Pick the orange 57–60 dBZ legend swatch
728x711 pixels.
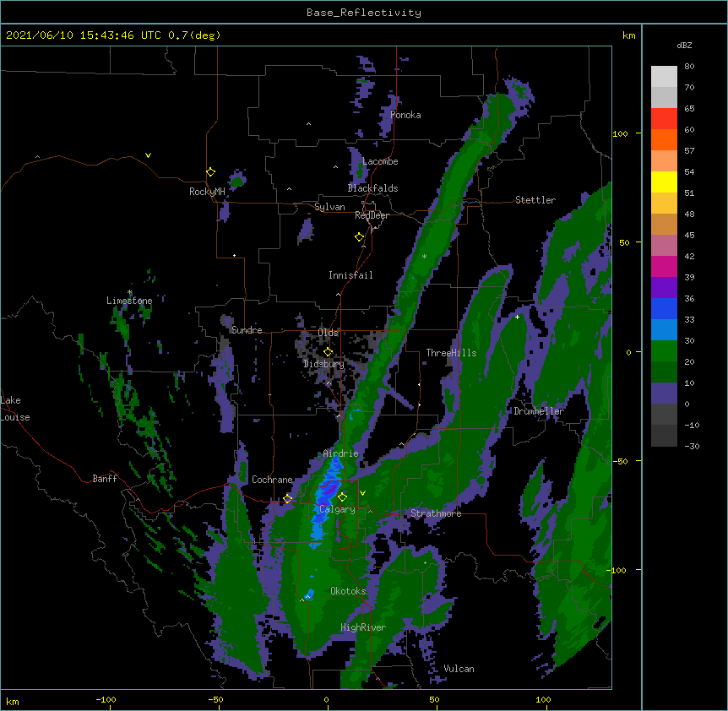[x=664, y=140]
